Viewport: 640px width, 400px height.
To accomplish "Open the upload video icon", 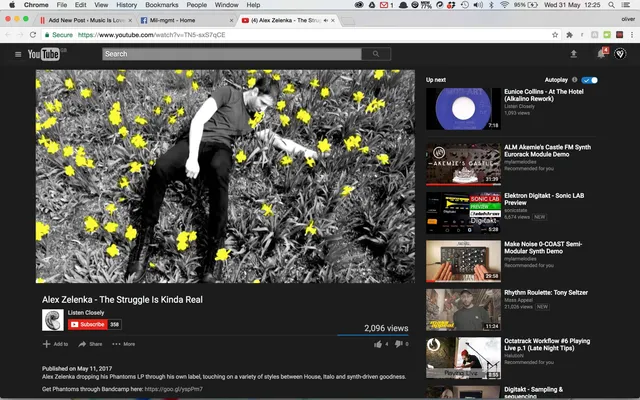I will [x=573, y=54].
